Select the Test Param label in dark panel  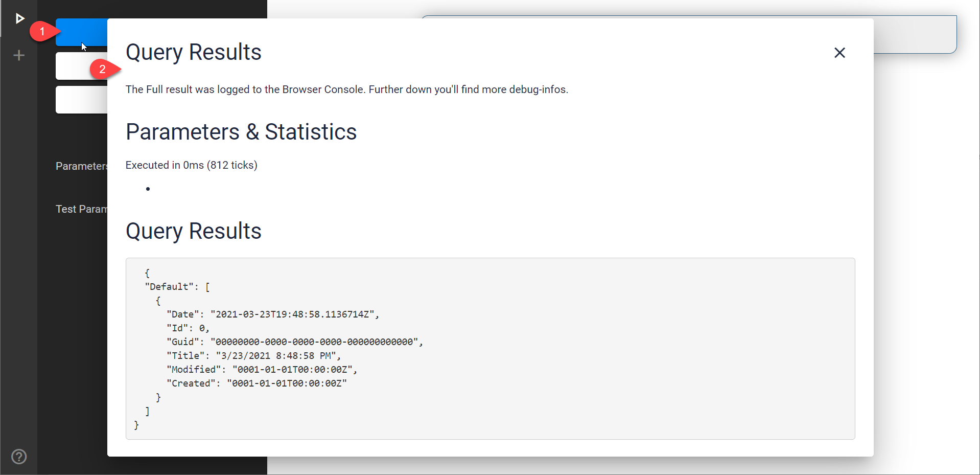[82, 209]
